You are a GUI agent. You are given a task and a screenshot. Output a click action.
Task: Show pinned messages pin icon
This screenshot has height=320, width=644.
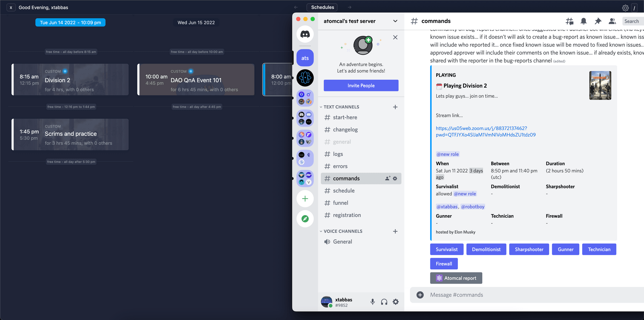pos(598,21)
